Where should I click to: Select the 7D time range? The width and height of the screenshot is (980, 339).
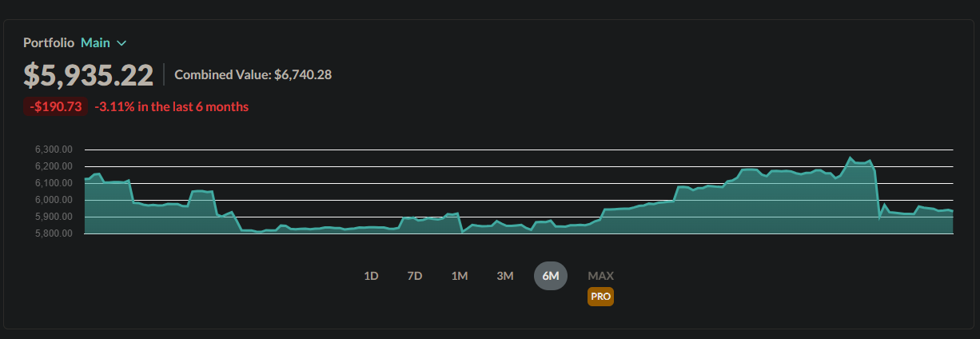(x=415, y=276)
